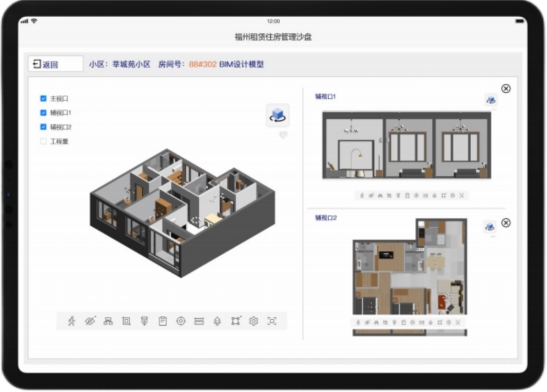Uncheck the 辅视口1 checkbox
Image resolution: width=547 pixels, height=392 pixels.
43,113
